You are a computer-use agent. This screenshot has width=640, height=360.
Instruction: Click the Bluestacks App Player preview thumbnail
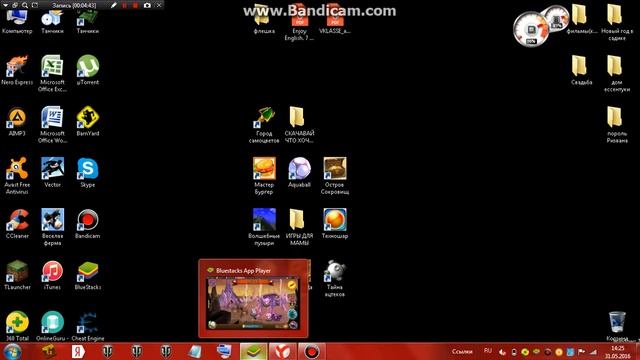[x=253, y=302]
